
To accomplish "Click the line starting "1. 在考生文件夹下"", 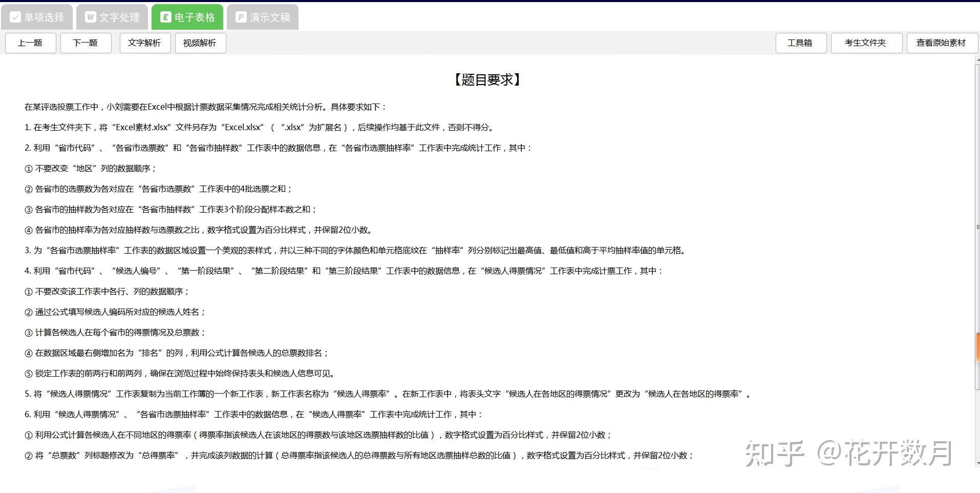I will click(260, 128).
